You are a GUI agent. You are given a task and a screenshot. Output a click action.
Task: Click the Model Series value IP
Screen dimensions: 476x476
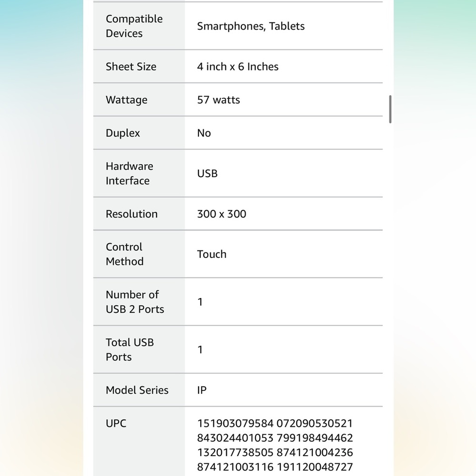click(202, 390)
